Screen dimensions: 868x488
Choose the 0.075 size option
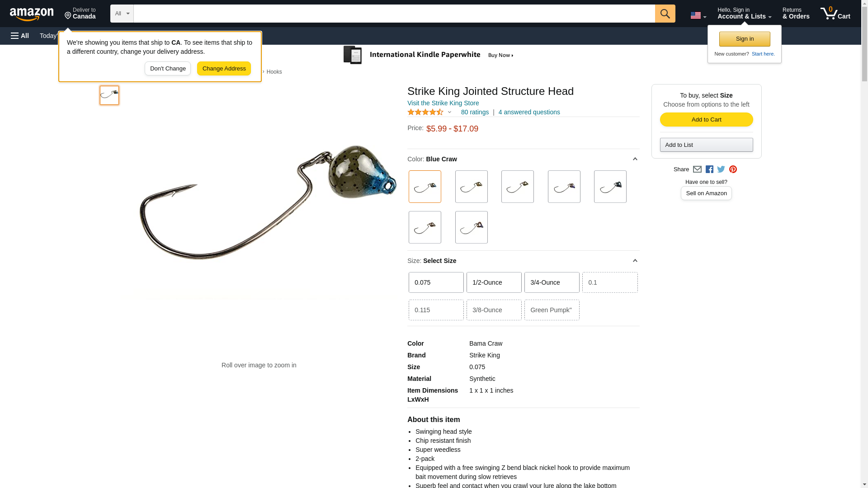tap(436, 282)
